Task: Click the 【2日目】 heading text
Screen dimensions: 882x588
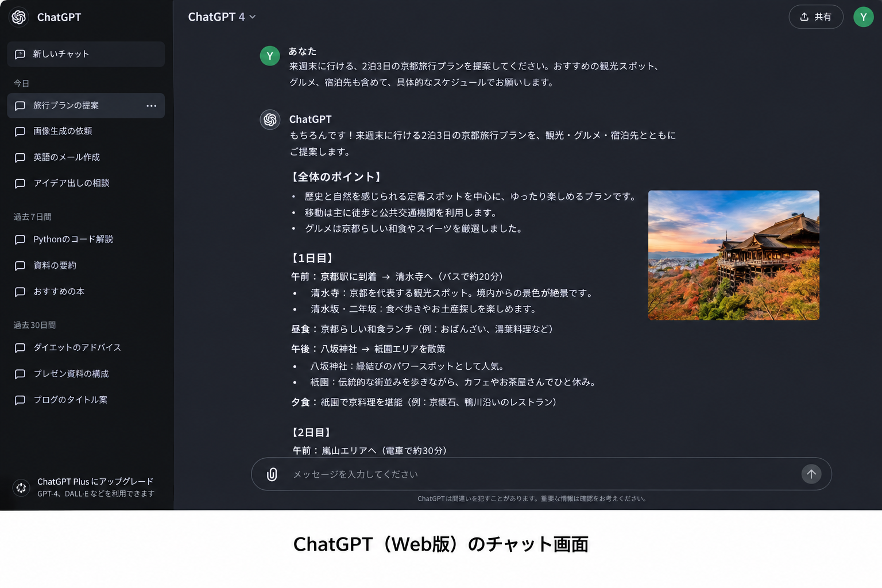Action: pos(311,432)
